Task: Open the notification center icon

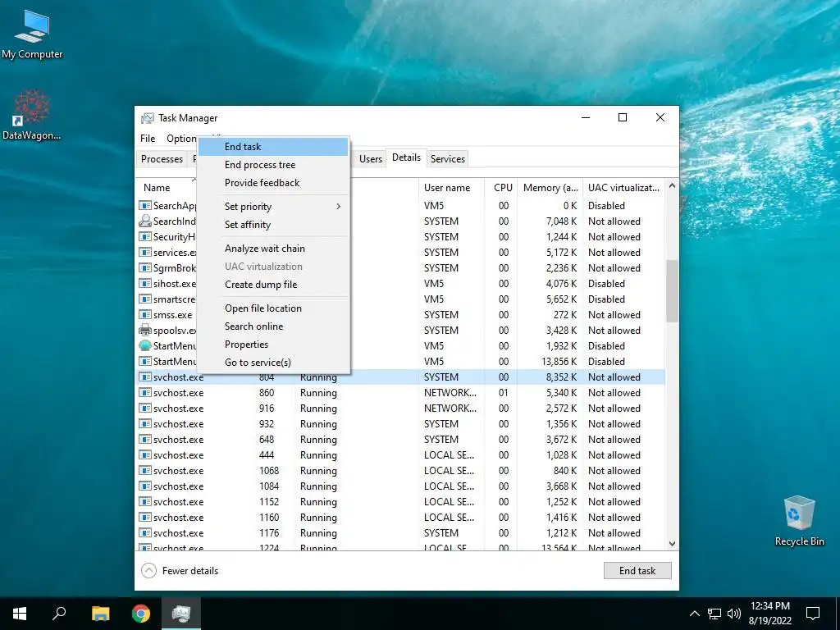Action: click(x=813, y=614)
